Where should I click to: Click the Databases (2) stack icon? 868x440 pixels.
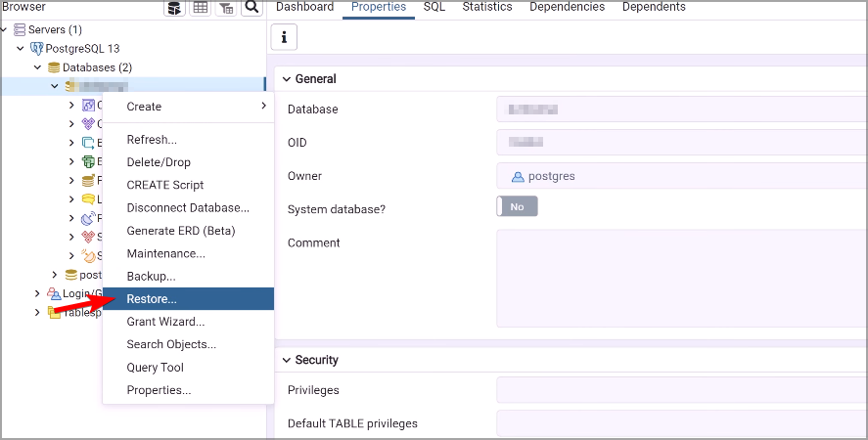tap(54, 66)
